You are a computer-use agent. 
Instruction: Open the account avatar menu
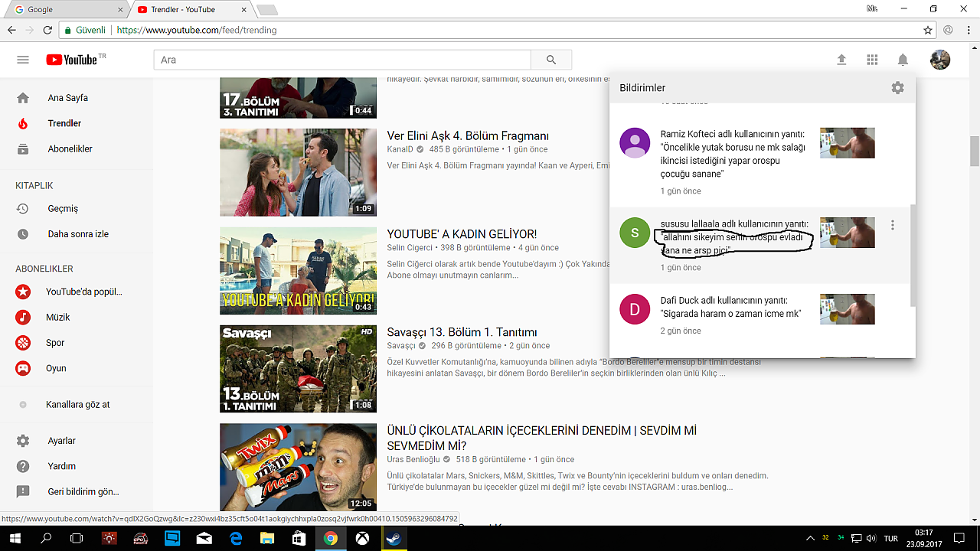940,60
